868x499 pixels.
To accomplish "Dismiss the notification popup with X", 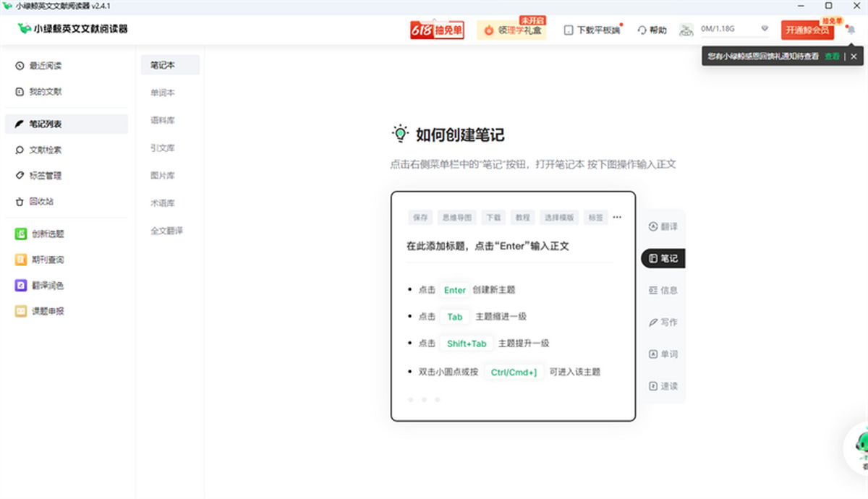I will [854, 56].
